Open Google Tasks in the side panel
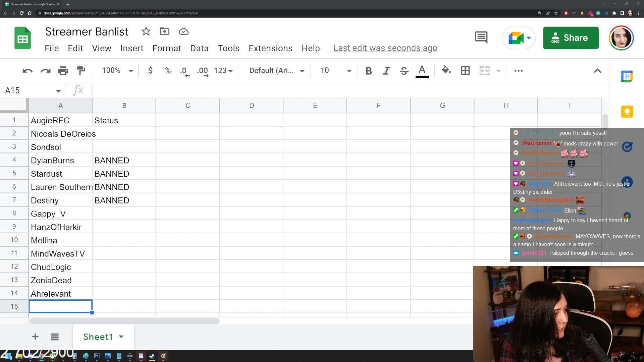 pos(627,147)
